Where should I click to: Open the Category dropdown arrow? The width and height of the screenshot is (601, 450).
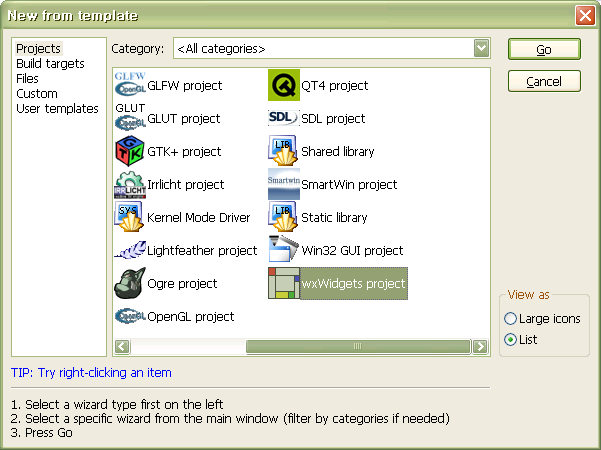point(481,48)
